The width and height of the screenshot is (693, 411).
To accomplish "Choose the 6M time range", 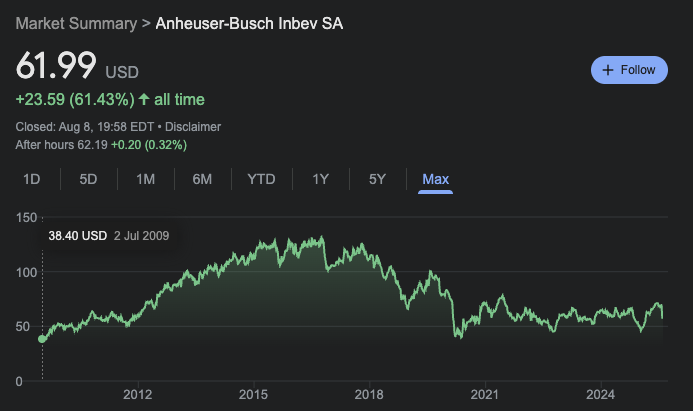I will click(203, 179).
